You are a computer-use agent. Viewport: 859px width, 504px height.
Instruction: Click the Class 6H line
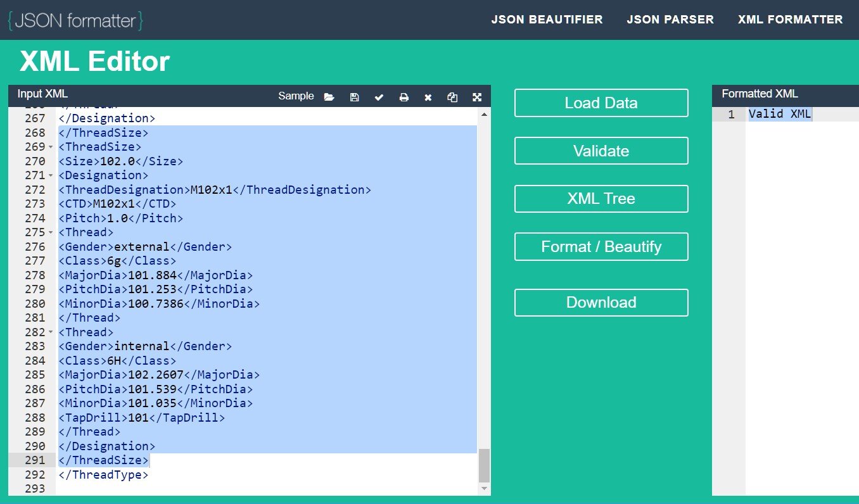pos(117,361)
